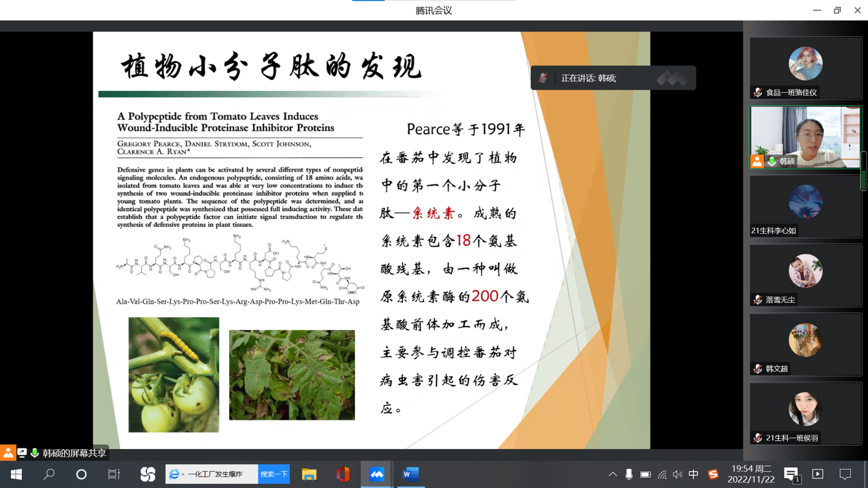Open the Sogou input method tray icon
868x488 pixels.
pos(713,474)
